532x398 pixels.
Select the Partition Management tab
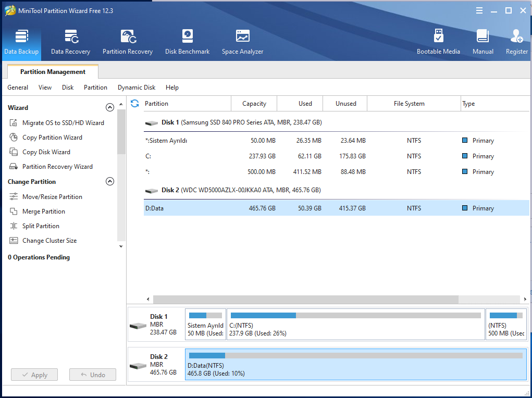(x=53, y=72)
